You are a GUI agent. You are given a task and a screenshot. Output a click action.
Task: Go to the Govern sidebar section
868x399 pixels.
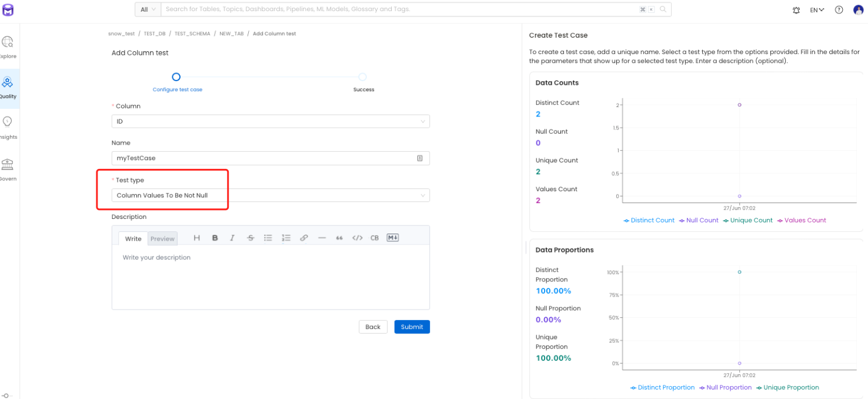click(8, 169)
